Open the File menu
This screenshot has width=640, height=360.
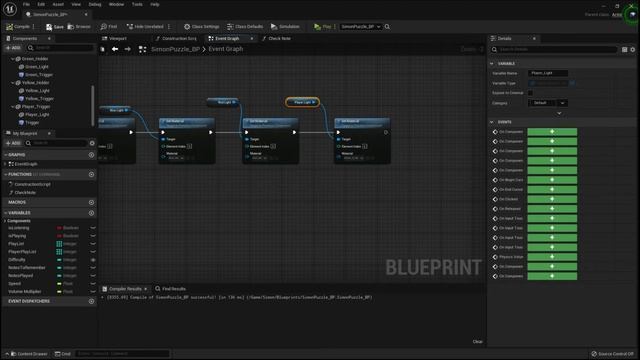pos(26,4)
